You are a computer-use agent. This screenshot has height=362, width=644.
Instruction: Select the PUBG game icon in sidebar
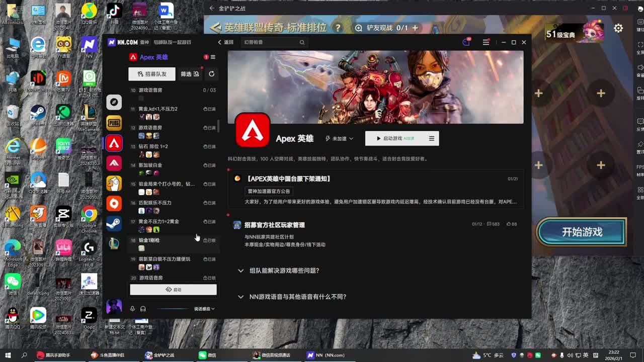114,123
